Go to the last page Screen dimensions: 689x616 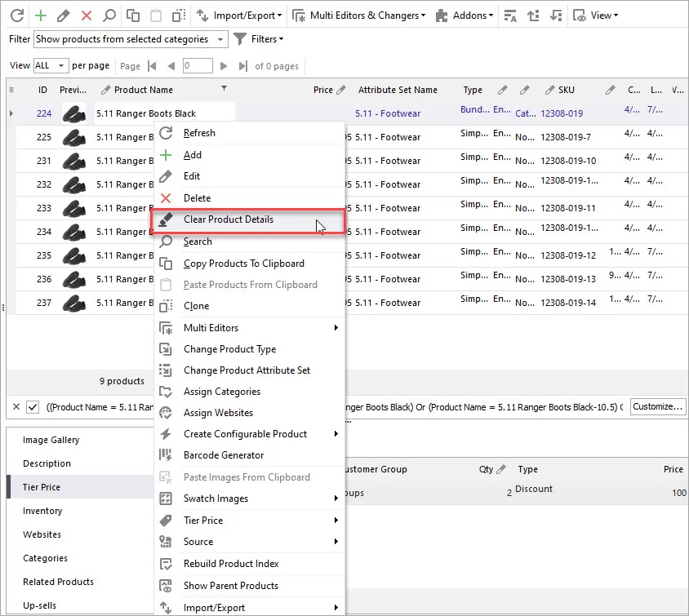pyautogui.click(x=243, y=66)
